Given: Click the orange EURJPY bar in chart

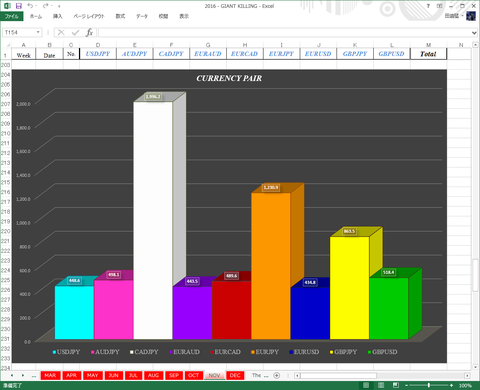Looking at the screenshot, I should click(271, 266).
